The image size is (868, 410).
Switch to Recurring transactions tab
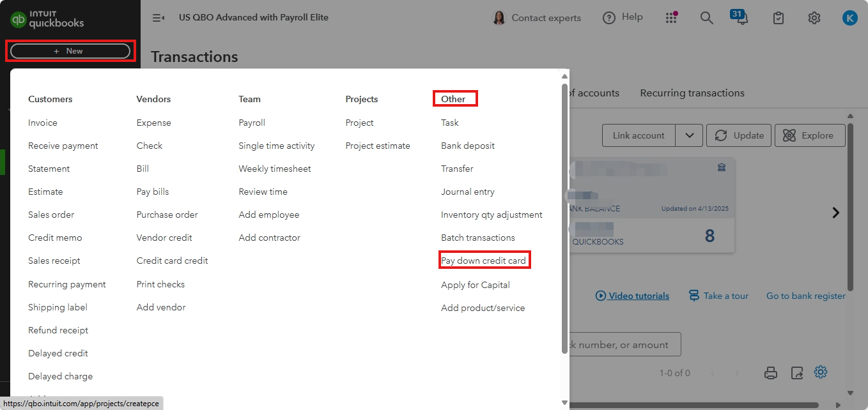(692, 93)
